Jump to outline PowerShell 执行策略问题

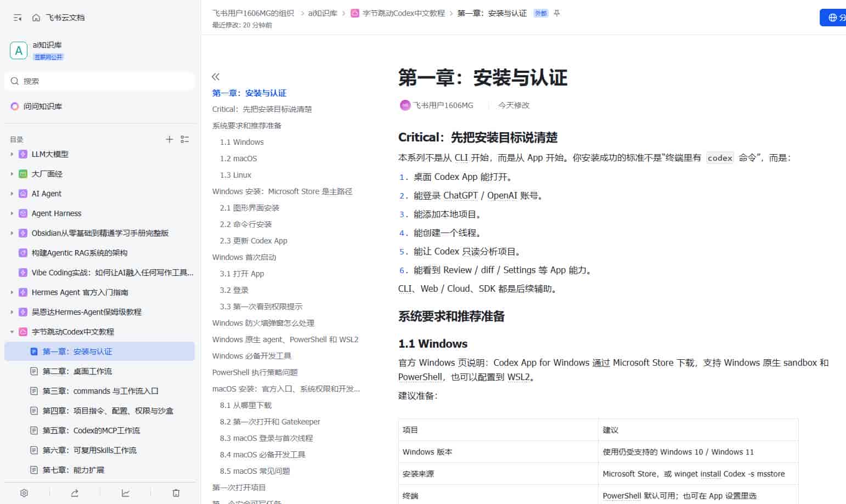(x=255, y=372)
